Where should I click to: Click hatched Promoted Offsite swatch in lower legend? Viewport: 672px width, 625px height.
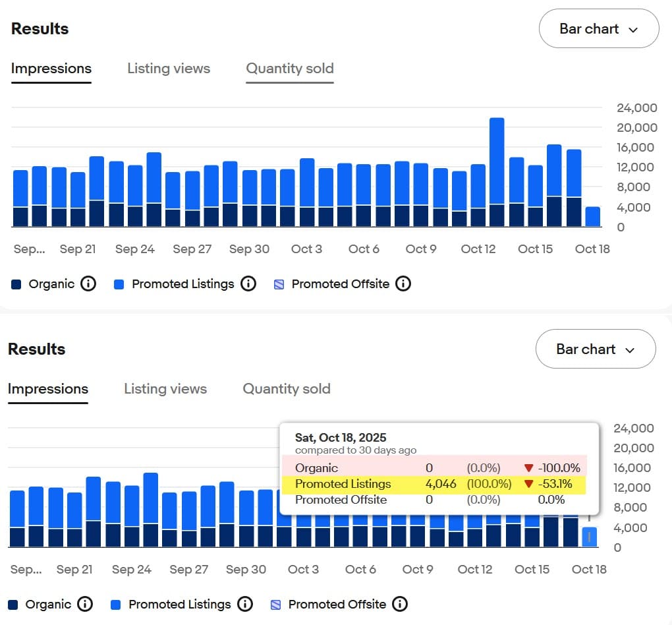pos(276,605)
